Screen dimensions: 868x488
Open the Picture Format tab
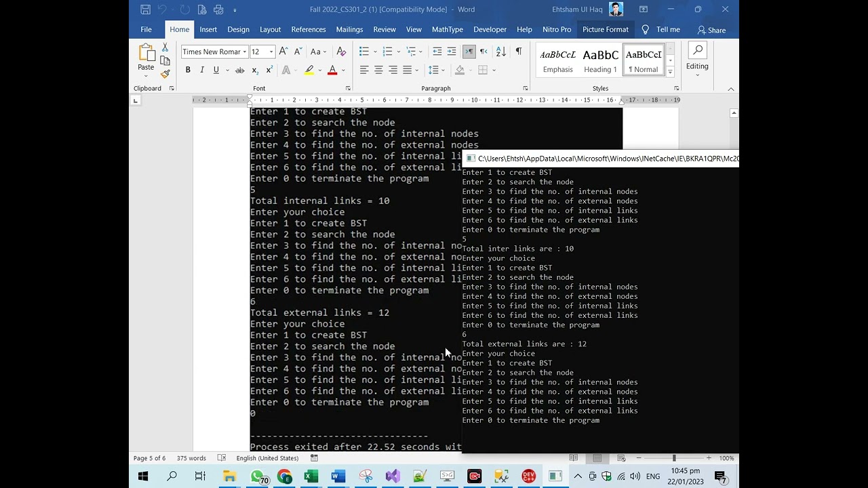(x=606, y=29)
